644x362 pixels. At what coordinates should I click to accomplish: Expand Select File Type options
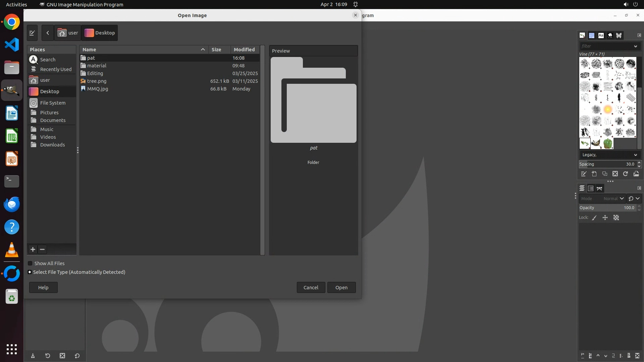(30, 272)
